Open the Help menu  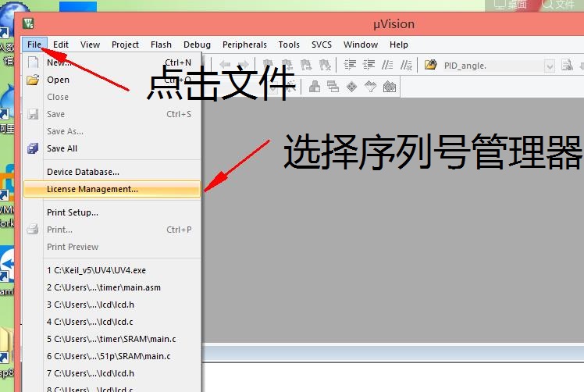(x=399, y=45)
